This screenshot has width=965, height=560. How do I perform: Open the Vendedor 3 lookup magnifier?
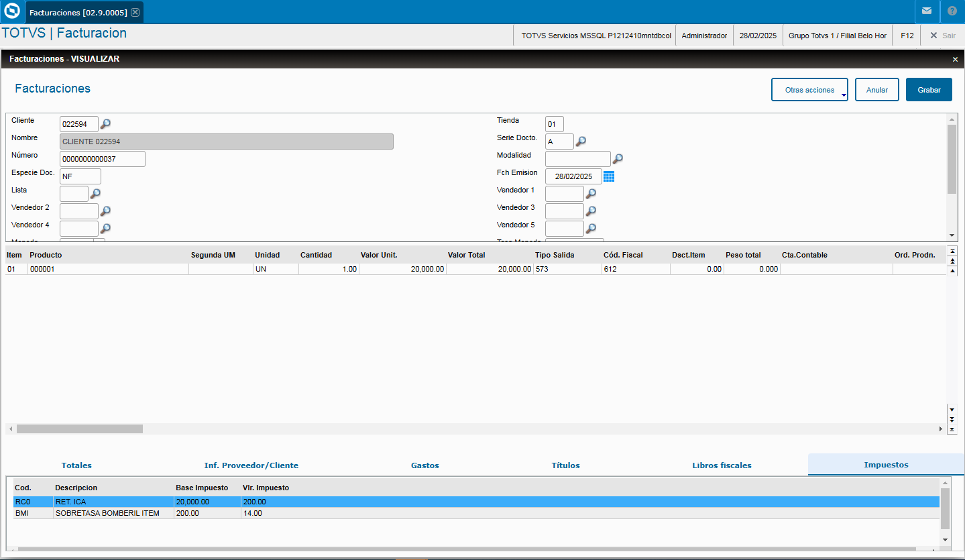pos(591,211)
